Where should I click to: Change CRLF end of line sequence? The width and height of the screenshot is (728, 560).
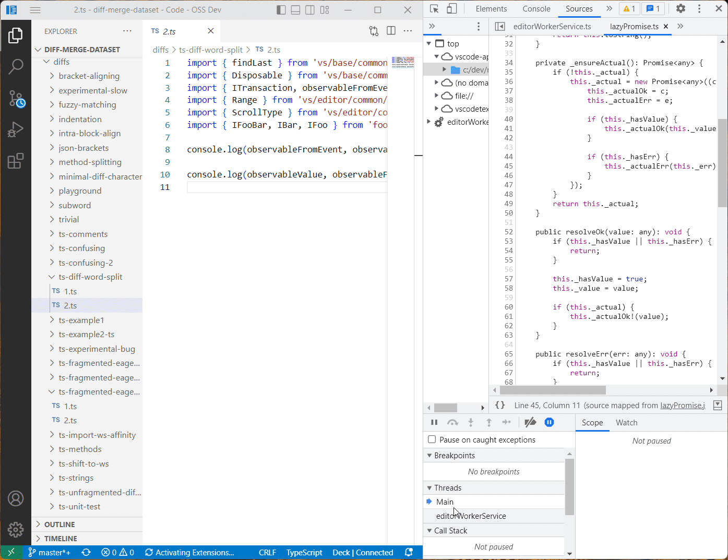coord(267,552)
